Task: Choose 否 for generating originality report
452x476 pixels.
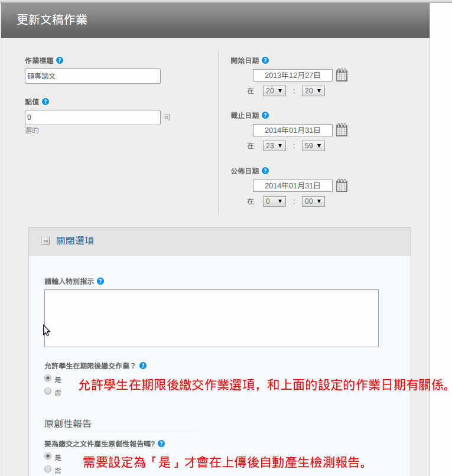Action: 48,470
